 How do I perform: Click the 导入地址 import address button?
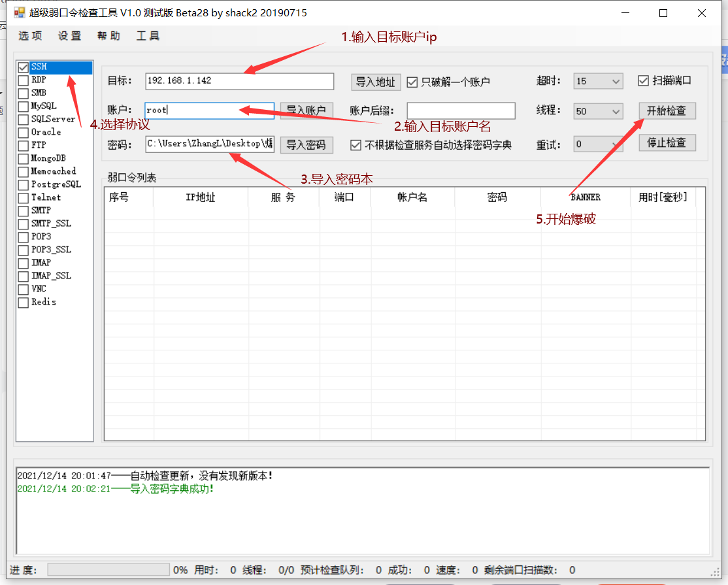[376, 81]
